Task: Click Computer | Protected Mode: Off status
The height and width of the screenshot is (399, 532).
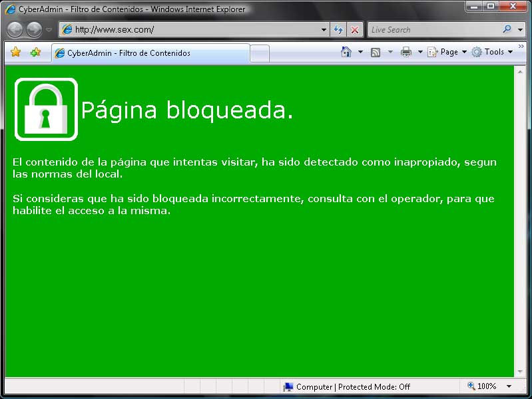Action: point(353,387)
